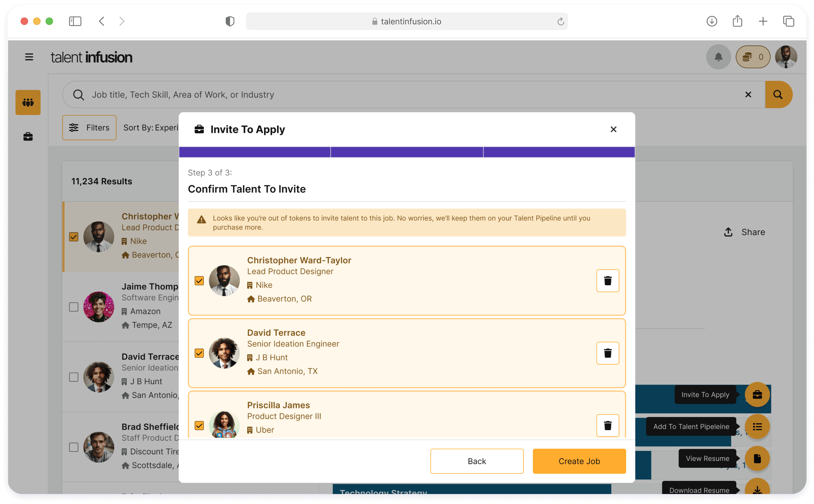Click the Create Job button
814x504 pixels.
coord(579,461)
